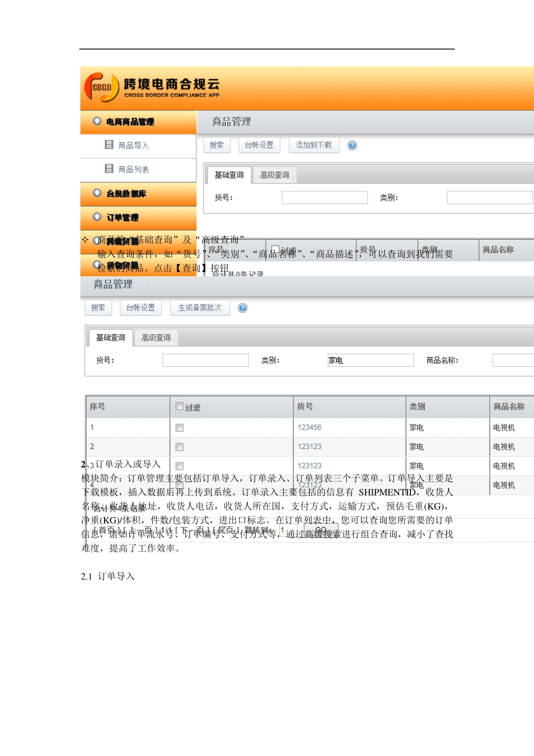Click the icon next to 商品列表
534x756 pixels.
(x=109, y=169)
